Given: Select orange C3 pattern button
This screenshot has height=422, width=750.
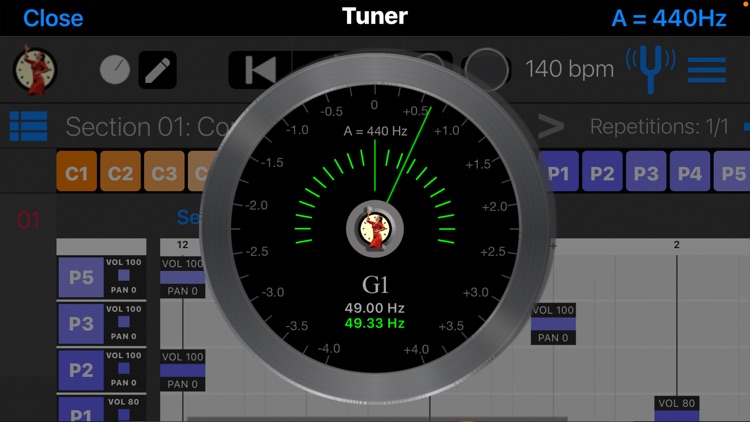Looking at the screenshot, I should tap(164, 172).
